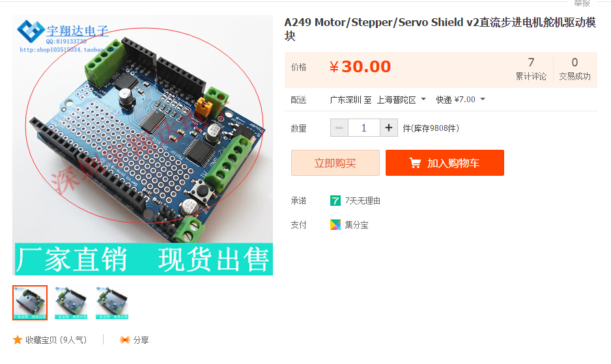Click the shopping cart icon
The image size is (611, 364).
(415, 163)
